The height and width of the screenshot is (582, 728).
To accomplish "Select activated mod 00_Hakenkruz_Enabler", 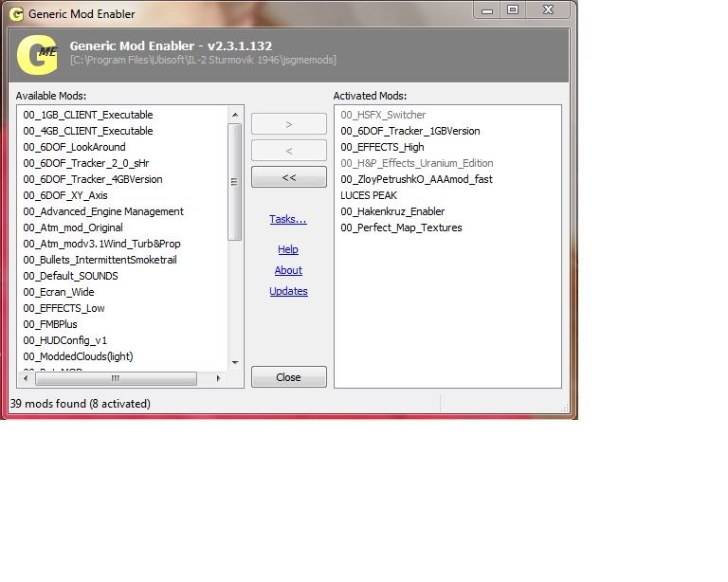I will point(392,211).
